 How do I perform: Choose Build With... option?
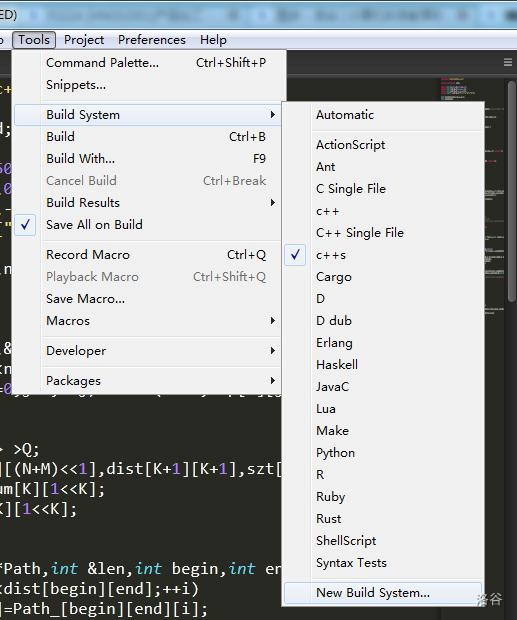148,159
